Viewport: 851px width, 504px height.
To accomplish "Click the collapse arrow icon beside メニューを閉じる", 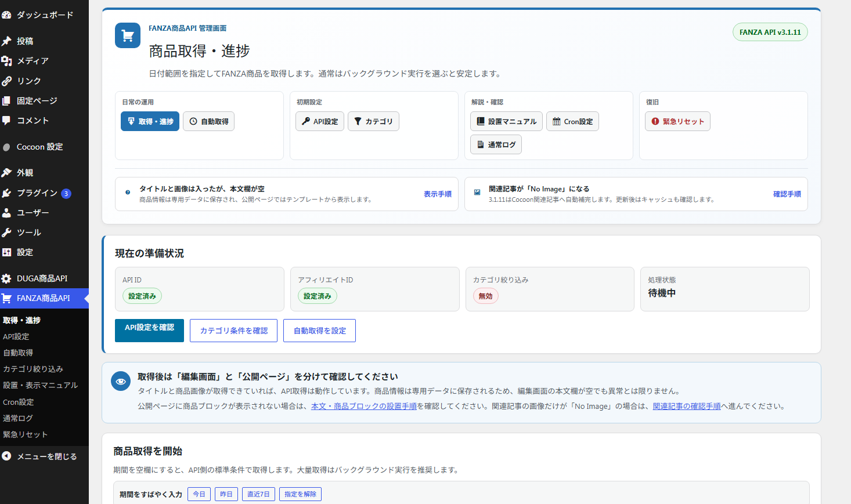I will [6, 456].
